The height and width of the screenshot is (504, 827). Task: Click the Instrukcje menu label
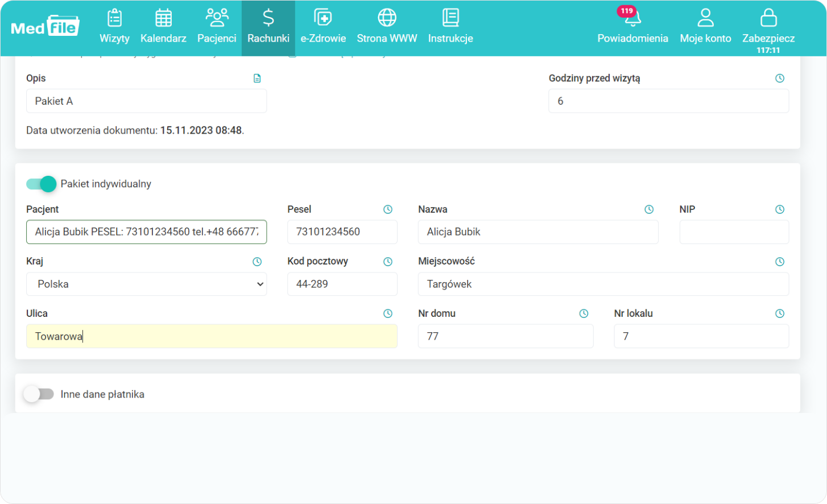450,38
